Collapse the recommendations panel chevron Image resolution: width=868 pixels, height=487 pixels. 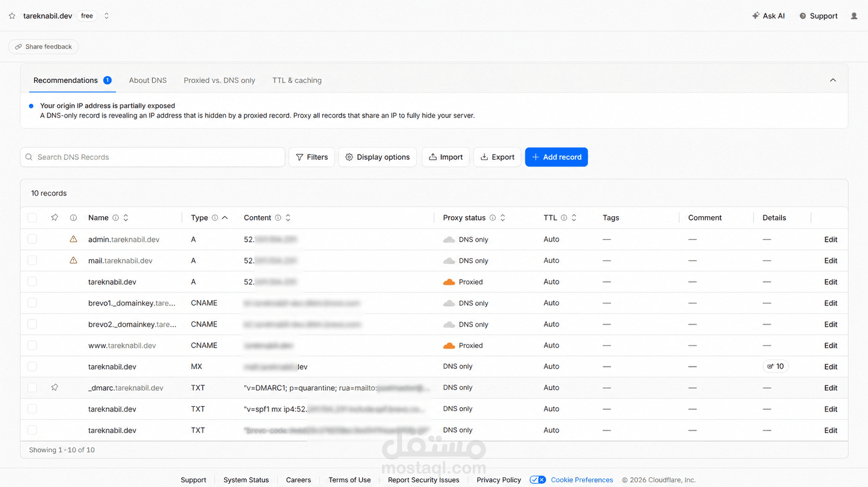pos(833,80)
